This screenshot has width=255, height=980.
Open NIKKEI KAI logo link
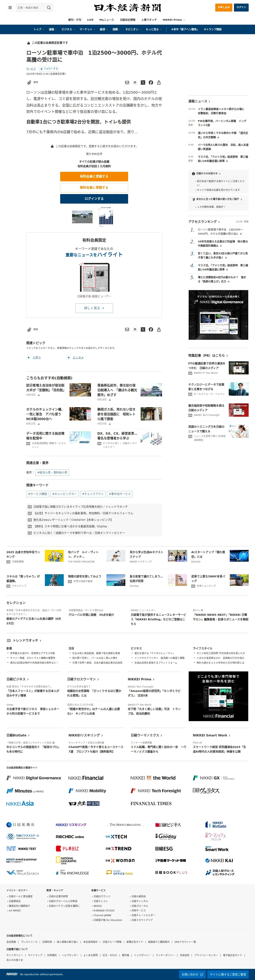tap(219, 860)
